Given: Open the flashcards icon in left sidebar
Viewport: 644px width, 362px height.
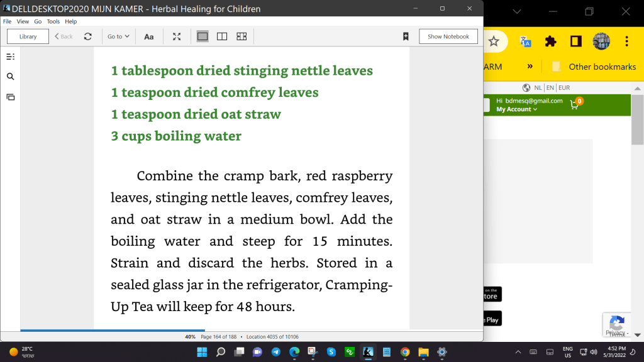Looking at the screenshot, I should tap(10, 97).
